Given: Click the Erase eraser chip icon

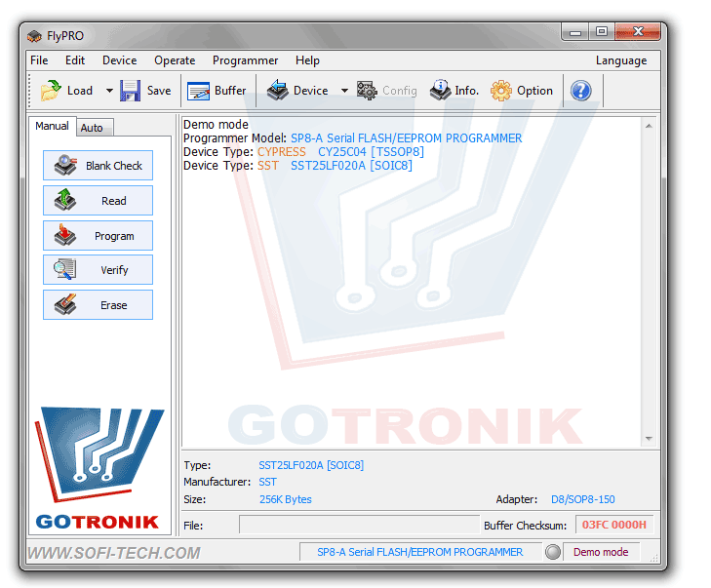Looking at the screenshot, I should point(65,304).
